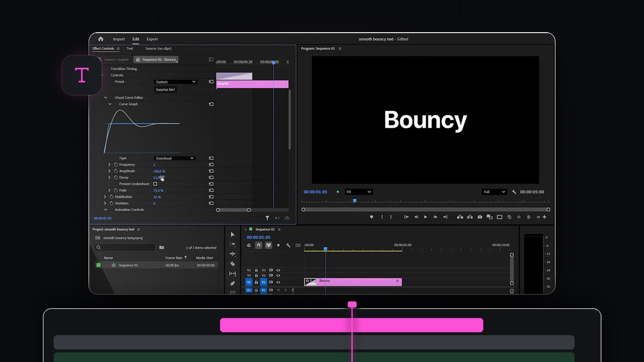Toggle the Prevent Undershoot checkbox
644x362 pixels.
[x=156, y=184]
